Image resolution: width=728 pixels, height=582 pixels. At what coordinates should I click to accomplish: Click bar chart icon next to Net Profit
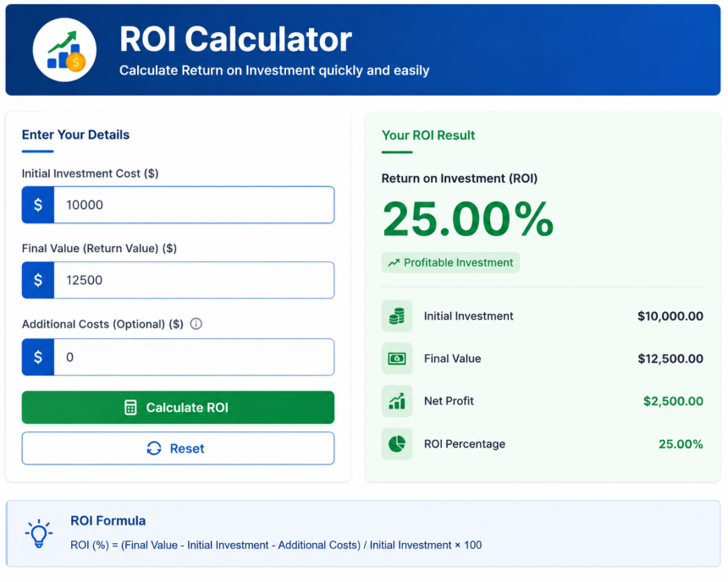[x=397, y=401]
